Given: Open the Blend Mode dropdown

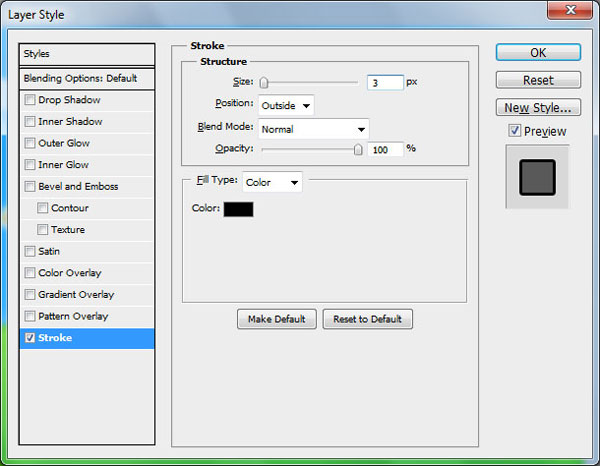Looking at the screenshot, I should tap(313, 129).
